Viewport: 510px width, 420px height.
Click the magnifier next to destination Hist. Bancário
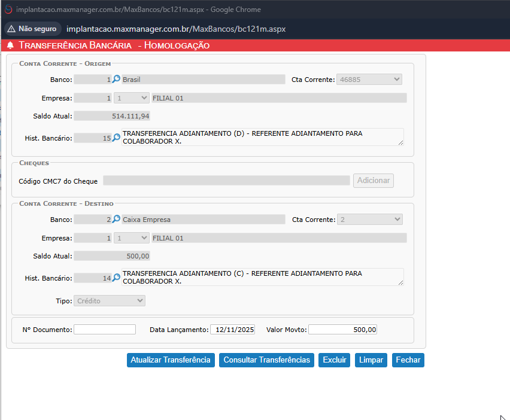coord(117,278)
